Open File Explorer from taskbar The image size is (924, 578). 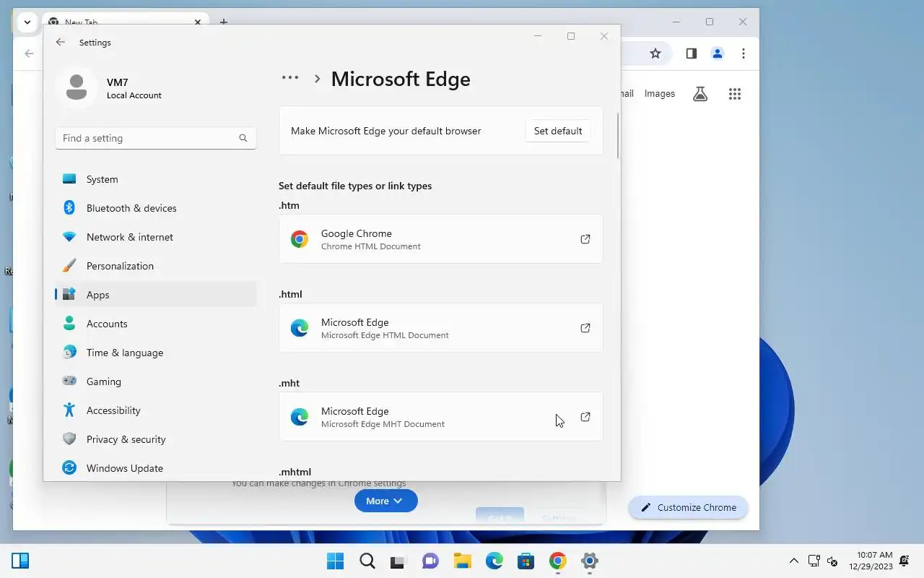click(462, 561)
